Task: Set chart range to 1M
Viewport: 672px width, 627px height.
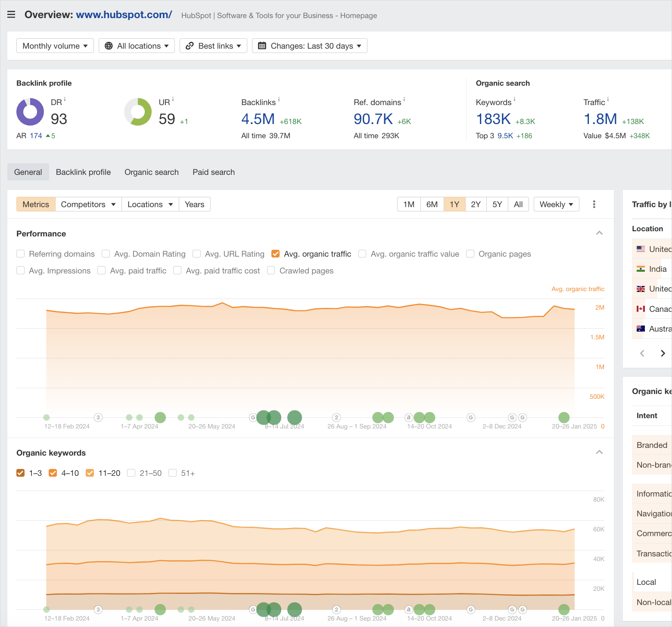Action: click(409, 204)
